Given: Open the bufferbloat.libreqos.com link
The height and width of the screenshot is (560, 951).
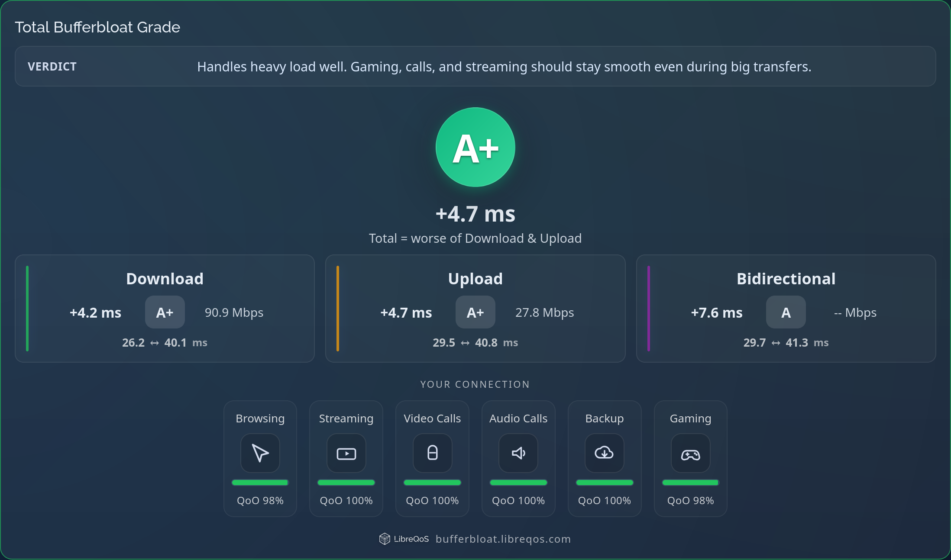Looking at the screenshot, I should 503,539.
